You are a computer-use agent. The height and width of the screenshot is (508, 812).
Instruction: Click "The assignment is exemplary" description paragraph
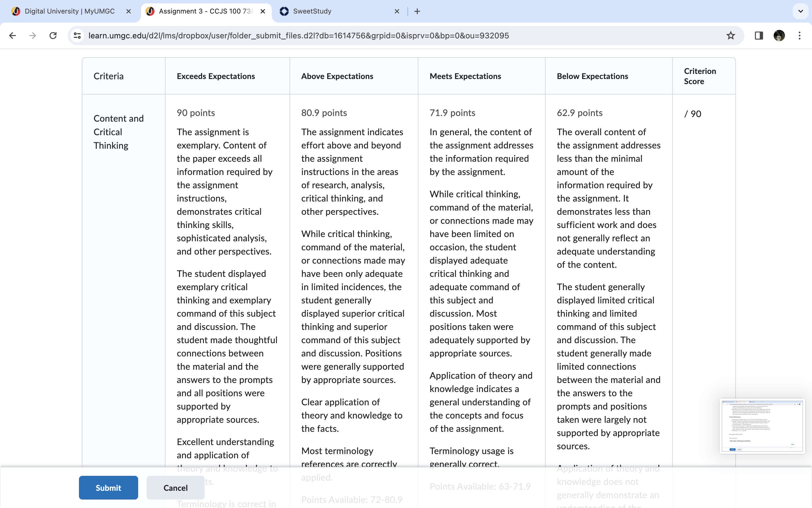tap(225, 192)
